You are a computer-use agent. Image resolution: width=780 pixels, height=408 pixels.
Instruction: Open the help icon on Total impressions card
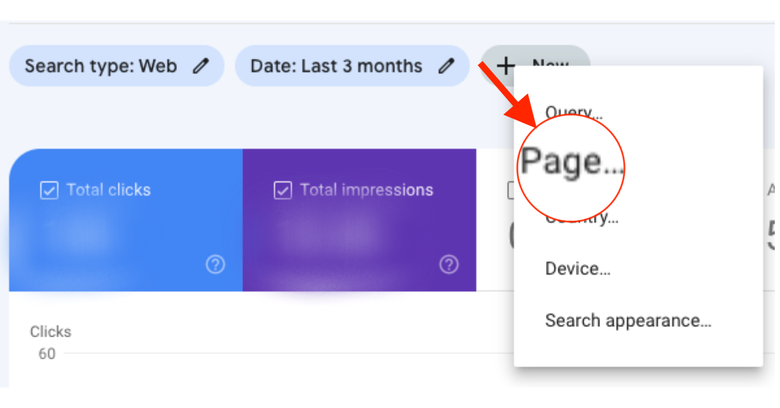click(x=449, y=264)
